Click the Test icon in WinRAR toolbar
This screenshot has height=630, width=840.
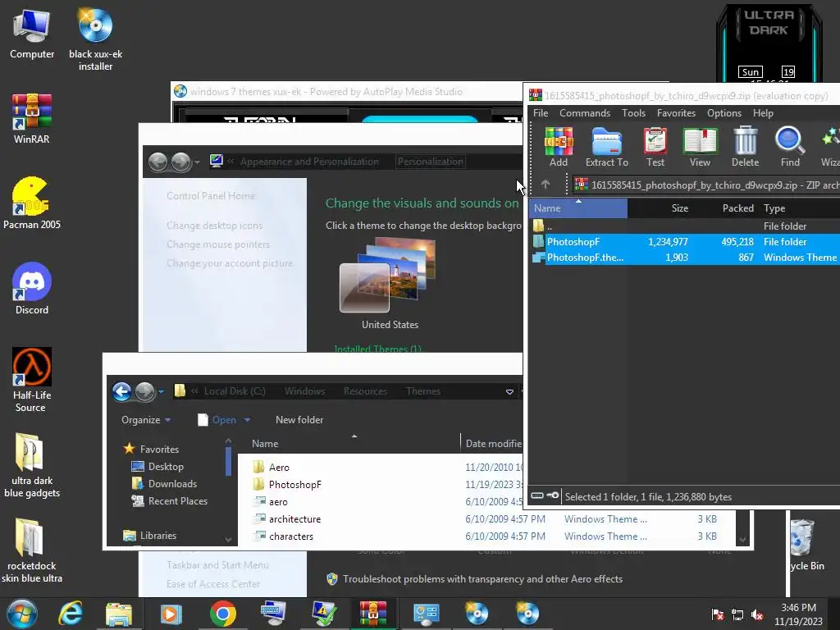[x=655, y=148]
